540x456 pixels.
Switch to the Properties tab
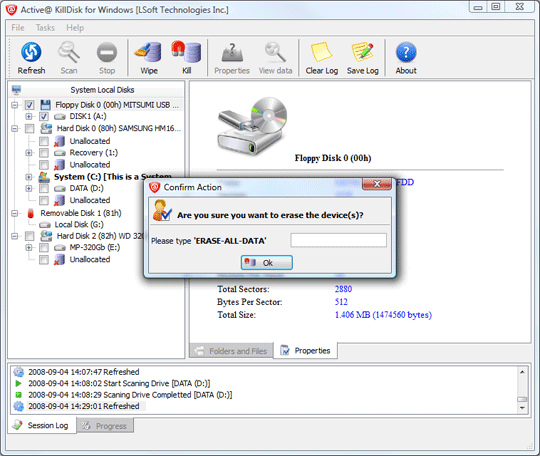[x=305, y=351]
